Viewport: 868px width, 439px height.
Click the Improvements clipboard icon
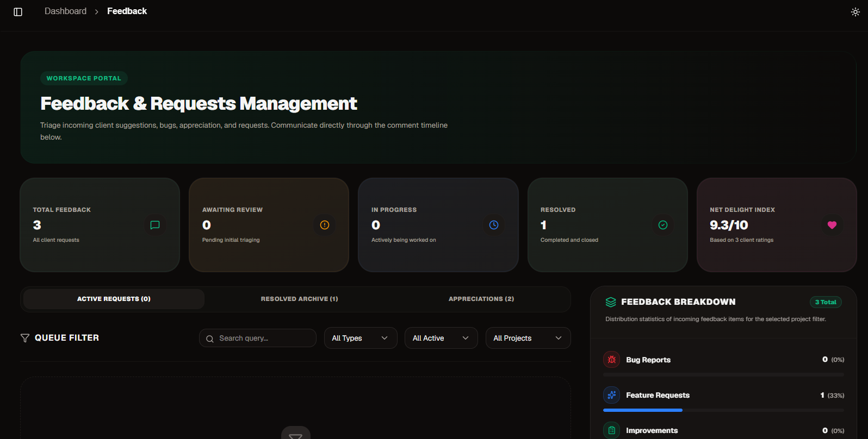(612, 430)
